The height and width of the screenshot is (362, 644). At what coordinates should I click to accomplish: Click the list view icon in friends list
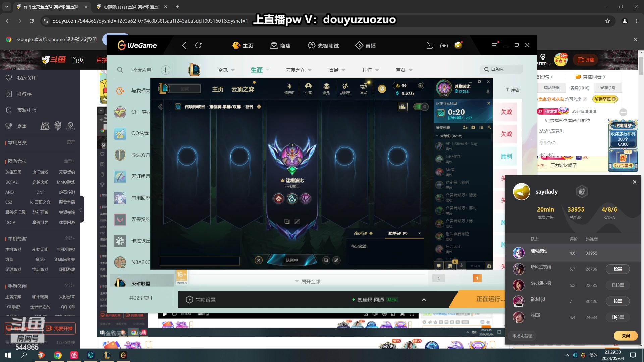[x=481, y=127]
